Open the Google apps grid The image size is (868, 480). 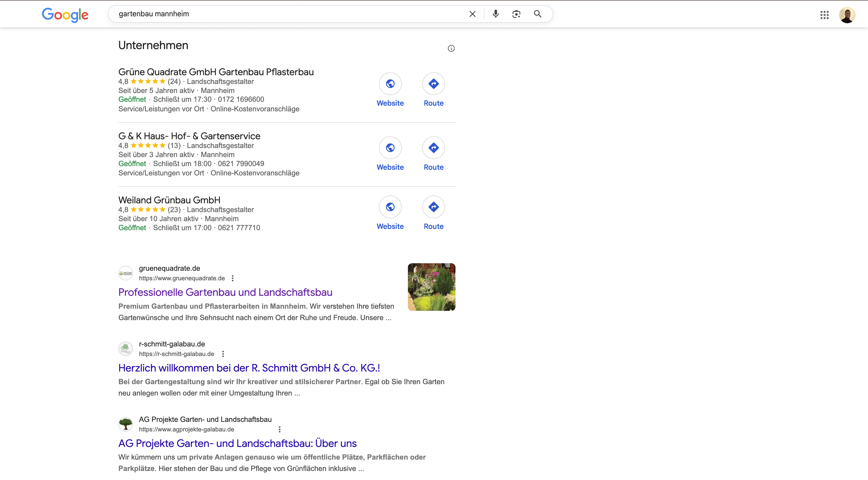tap(824, 15)
